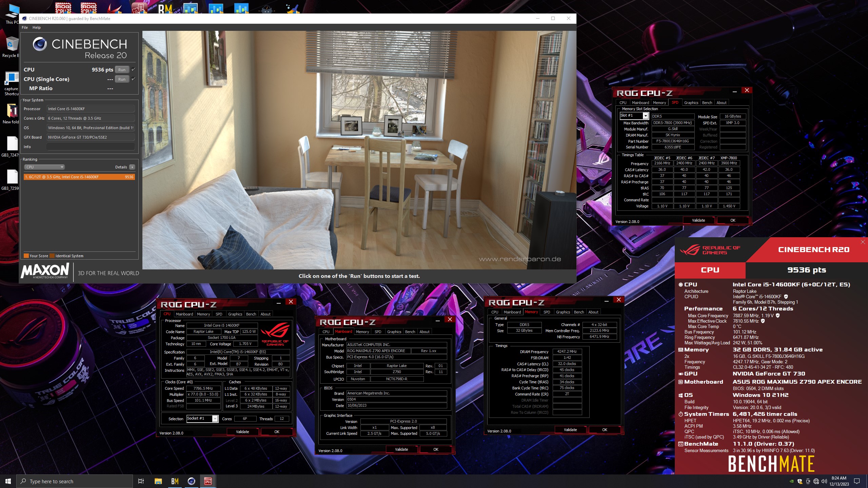Switch to Memory tab in CPU-Z SPD window
Viewport: 868px width, 488px height.
(x=659, y=103)
